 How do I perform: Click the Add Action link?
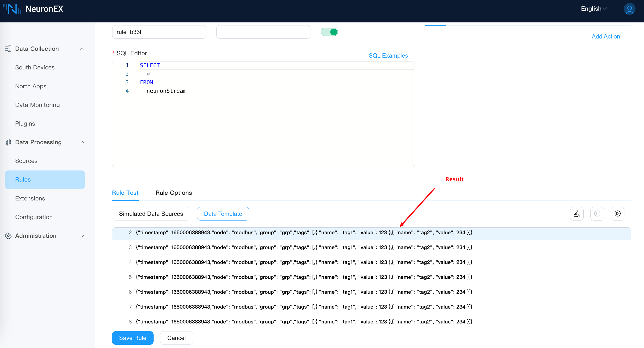pos(606,37)
